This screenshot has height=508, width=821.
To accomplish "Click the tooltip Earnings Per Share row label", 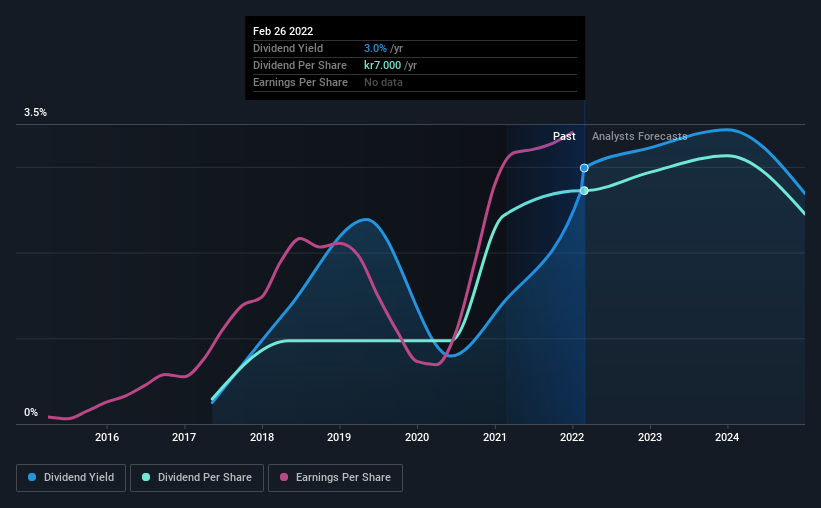I will (x=301, y=82).
